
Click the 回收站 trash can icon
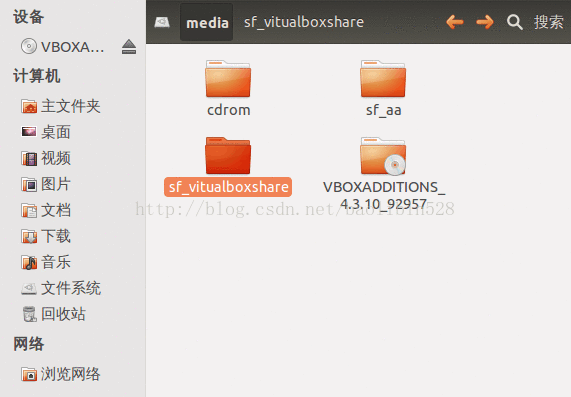pyautogui.click(x=29, y=314)
